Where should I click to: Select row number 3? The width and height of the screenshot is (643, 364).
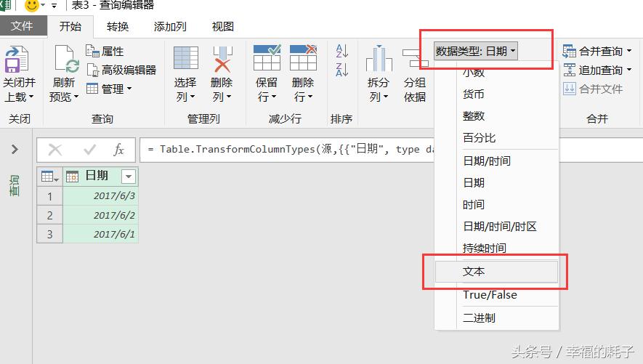(x=49, y=234)
